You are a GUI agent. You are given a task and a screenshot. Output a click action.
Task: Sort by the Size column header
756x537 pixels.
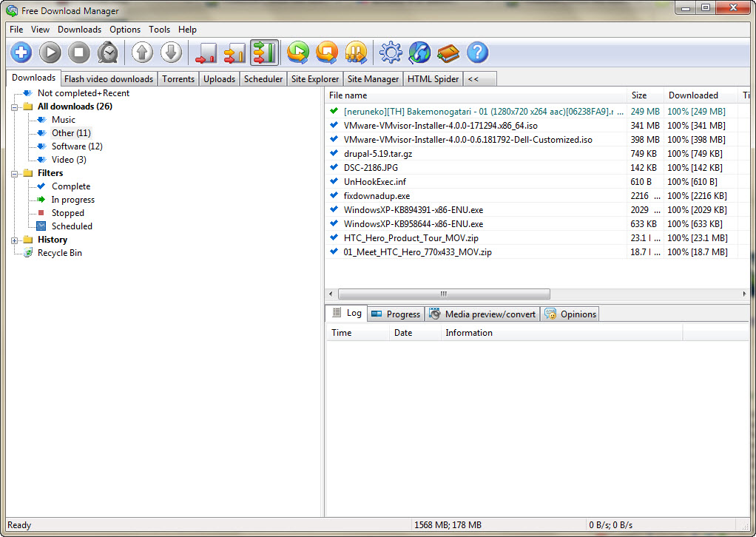coord(645,95)
